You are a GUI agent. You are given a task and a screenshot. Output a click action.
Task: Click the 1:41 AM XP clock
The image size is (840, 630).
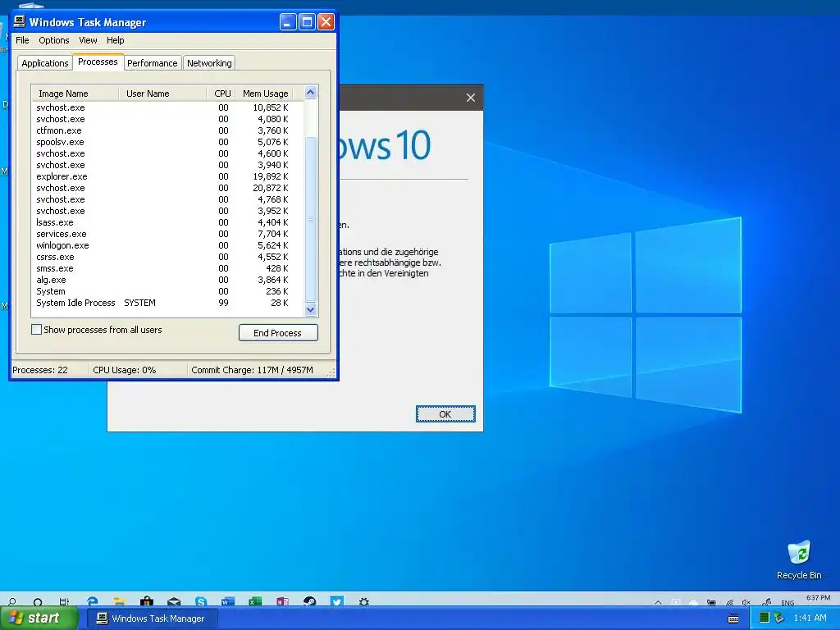click(810, 618)
